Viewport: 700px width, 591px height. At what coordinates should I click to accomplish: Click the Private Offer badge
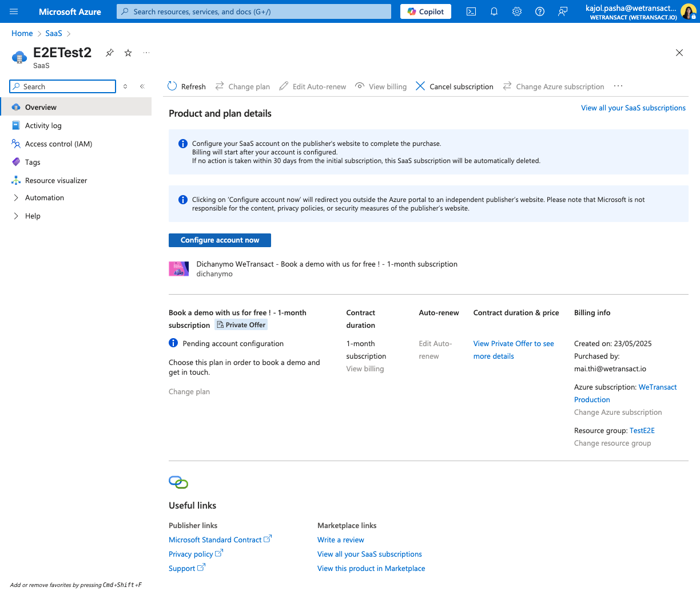pyautogui.click(x=241, y=325)
